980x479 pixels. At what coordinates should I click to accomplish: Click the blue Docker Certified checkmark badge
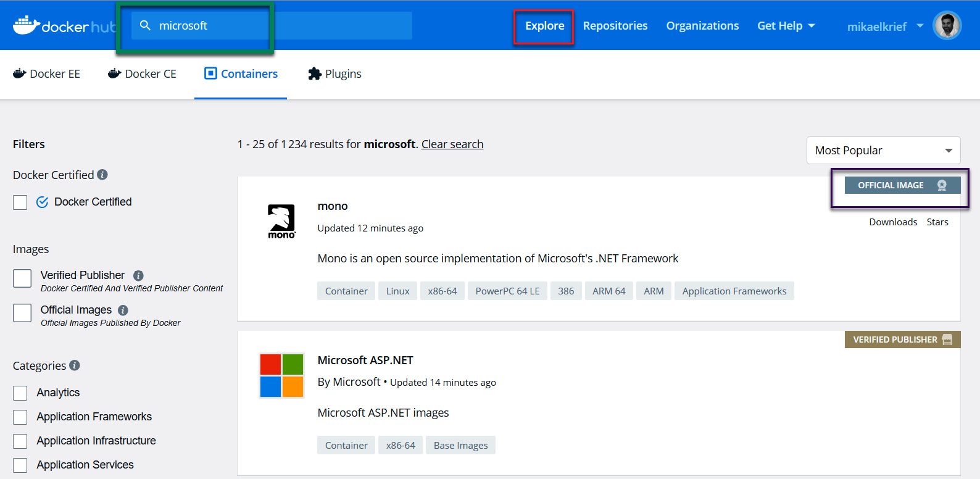coord(43,202)
